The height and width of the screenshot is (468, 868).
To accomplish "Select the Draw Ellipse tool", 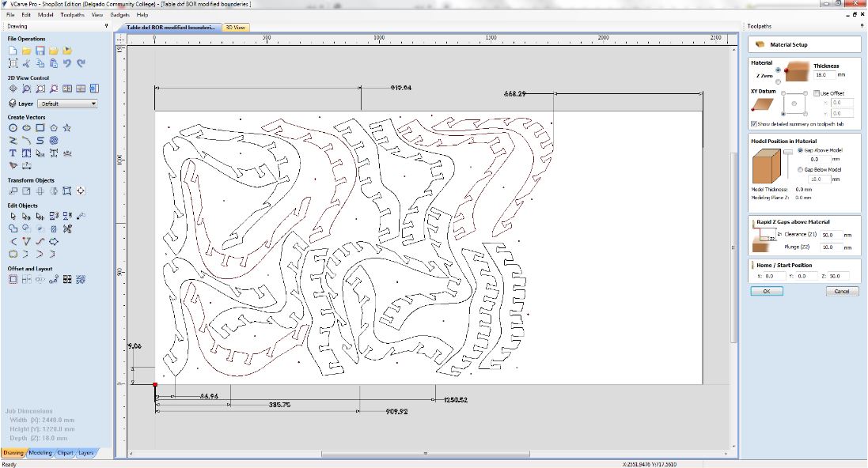I will pyautogui.click(x=26, y=128).
